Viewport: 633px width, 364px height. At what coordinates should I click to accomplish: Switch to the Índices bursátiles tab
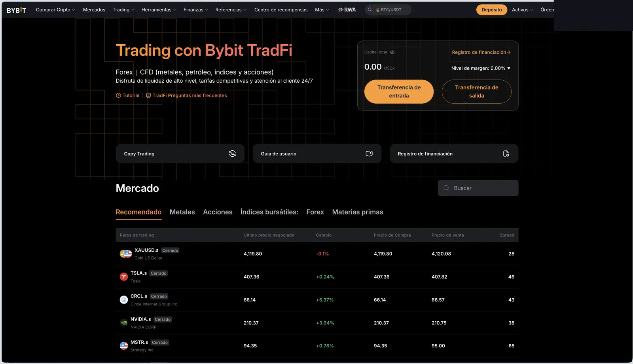click(269, 212)
